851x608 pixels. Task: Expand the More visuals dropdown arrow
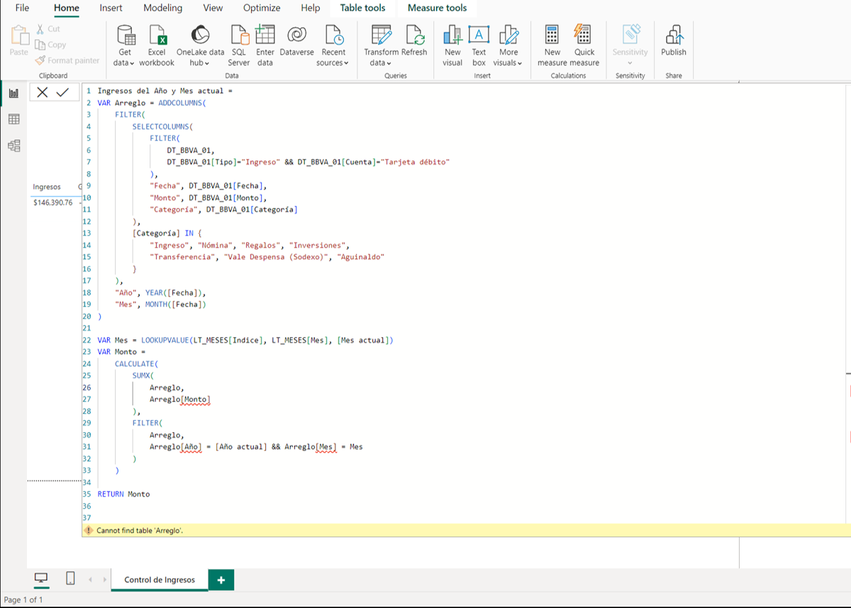[520, 64]
